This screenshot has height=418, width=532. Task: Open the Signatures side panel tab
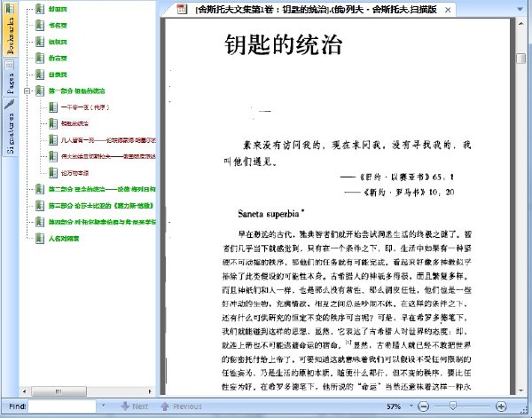coord(10,127)
